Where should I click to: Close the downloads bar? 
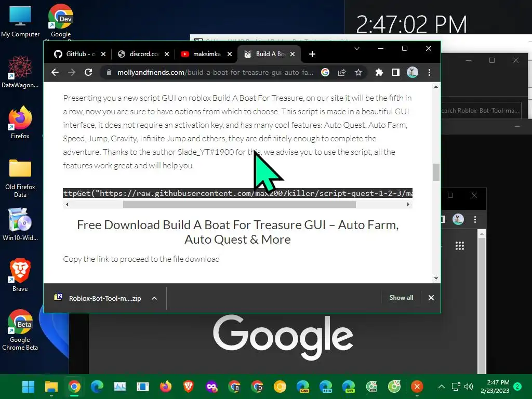click(x=431, y=298)
